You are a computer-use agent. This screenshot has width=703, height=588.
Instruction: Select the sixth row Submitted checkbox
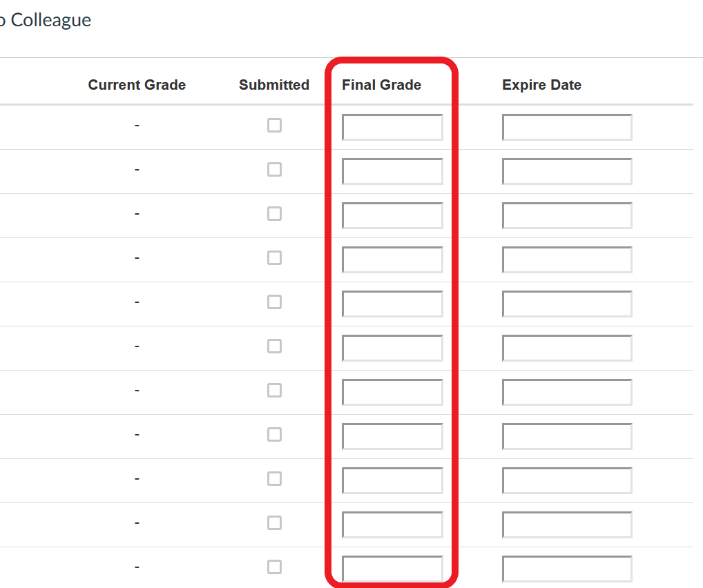(274, 346)
